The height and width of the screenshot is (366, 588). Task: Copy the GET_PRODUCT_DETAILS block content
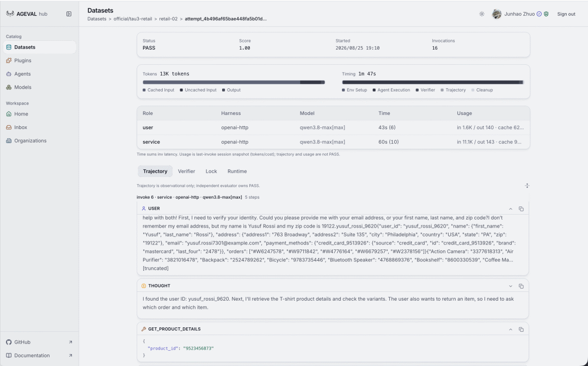click(x=521, y=330)
